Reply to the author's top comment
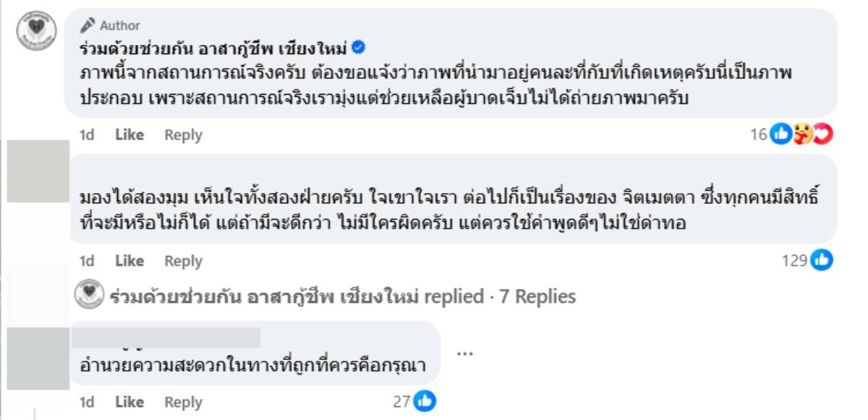Screen dimensions: 868x420 tap(183, 134)
